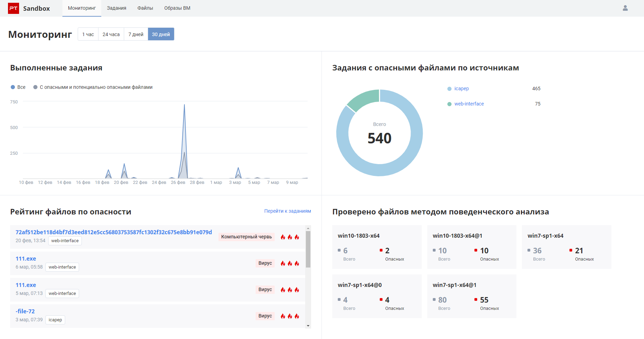Viewport: 644px width, 339px height.
Task: Open the user profile icon
Action: [x=625, y=8]
